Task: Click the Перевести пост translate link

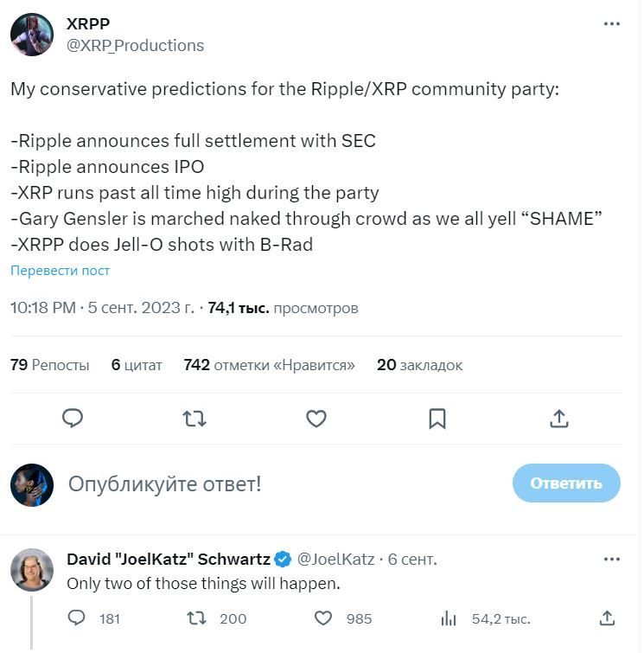Action: [60, 270]
